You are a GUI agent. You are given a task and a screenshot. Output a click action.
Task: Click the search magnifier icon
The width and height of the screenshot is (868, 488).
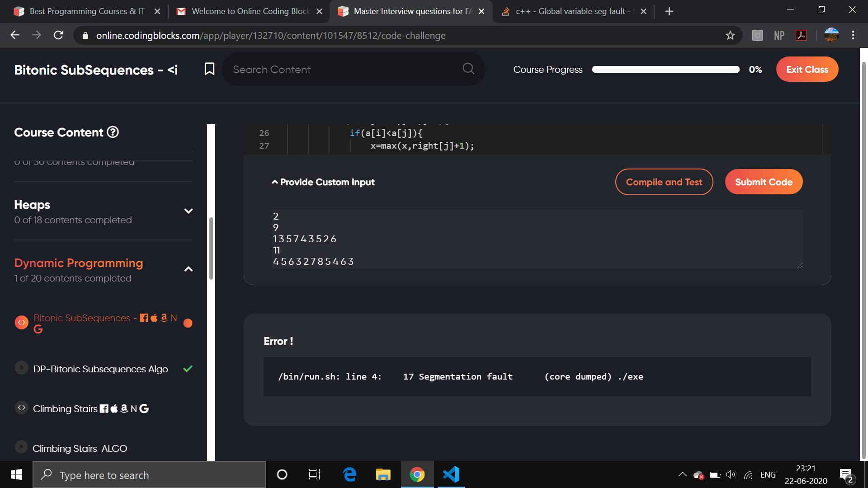point(468,69)
